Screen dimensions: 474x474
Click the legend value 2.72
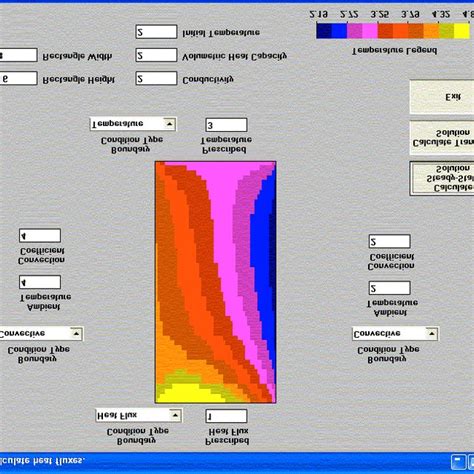pyautogui.click(x=349, y=14)
